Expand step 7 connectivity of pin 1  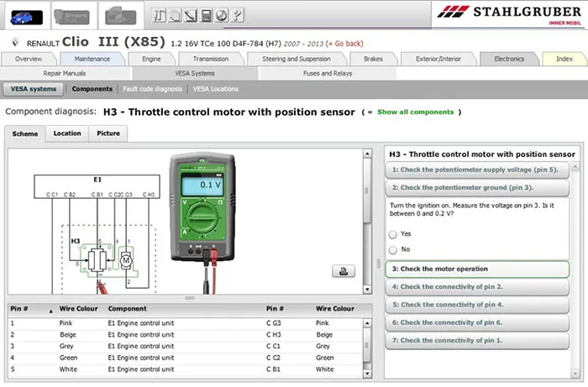477,341
